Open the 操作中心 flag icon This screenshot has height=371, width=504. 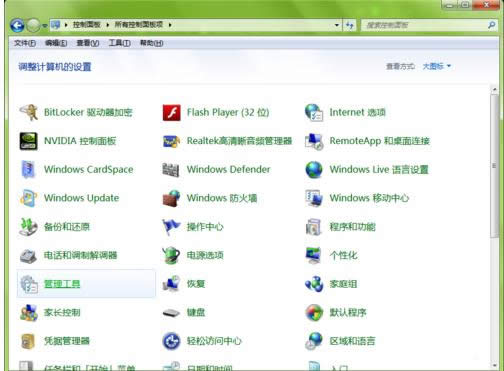point(171,227)
